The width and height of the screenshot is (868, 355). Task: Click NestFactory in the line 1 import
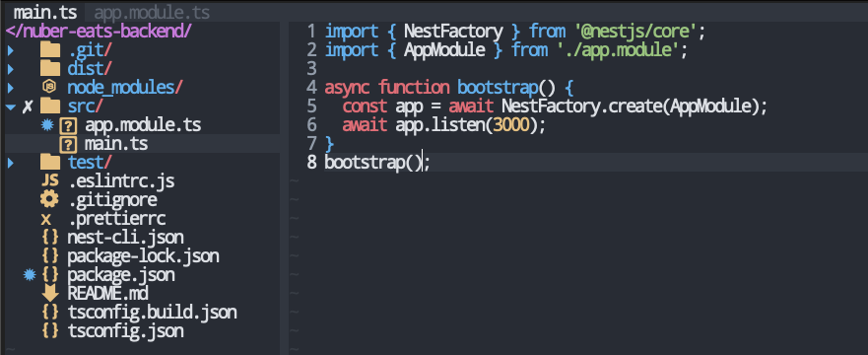click(453, 32)
